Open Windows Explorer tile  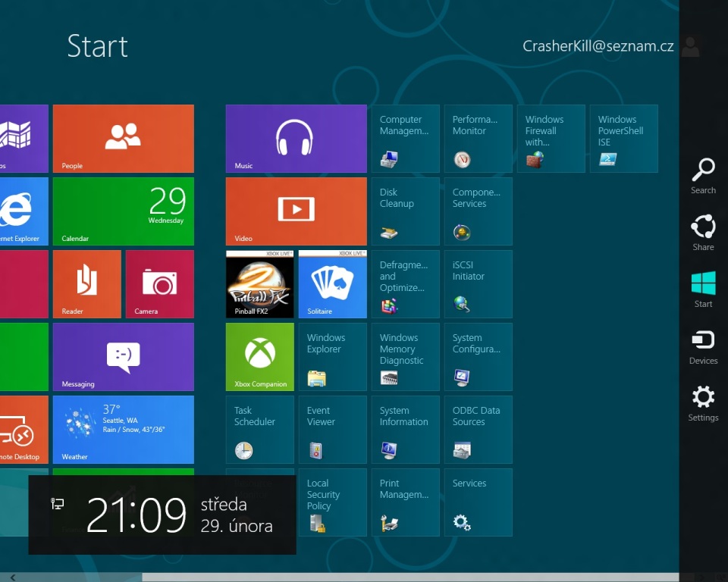point(332,357)
